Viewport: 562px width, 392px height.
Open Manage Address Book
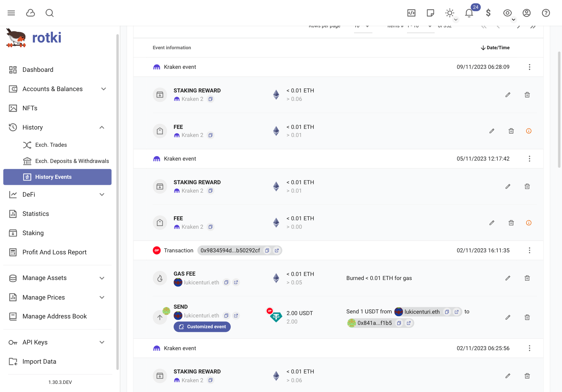[x=57, y=316]
